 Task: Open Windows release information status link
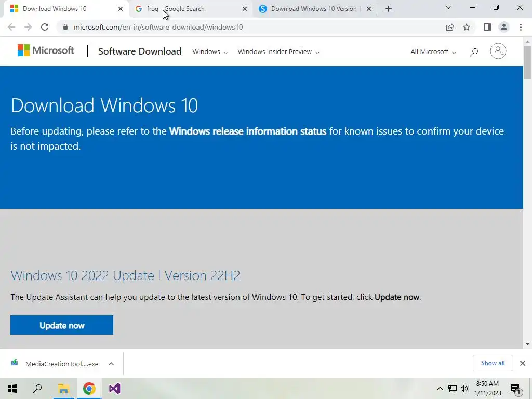(248, 131)
